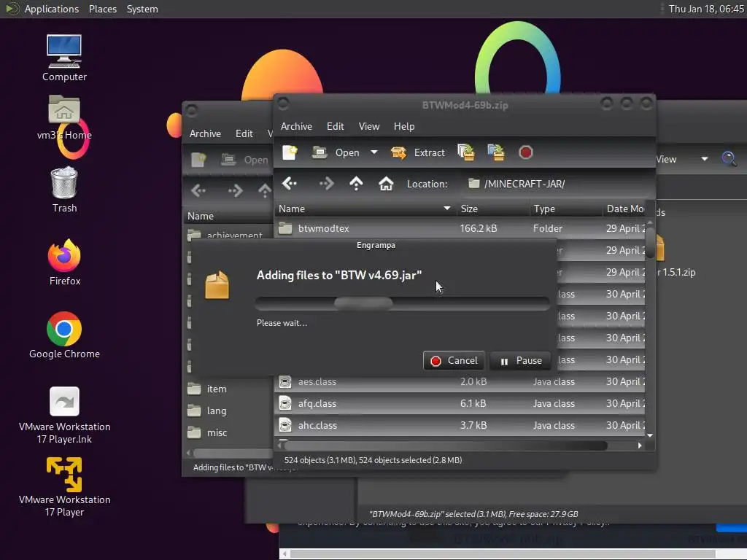Click Open in the background archive window toolbar
The height and width of the screenshot is (560, 747).
click(x=245, y=160)
